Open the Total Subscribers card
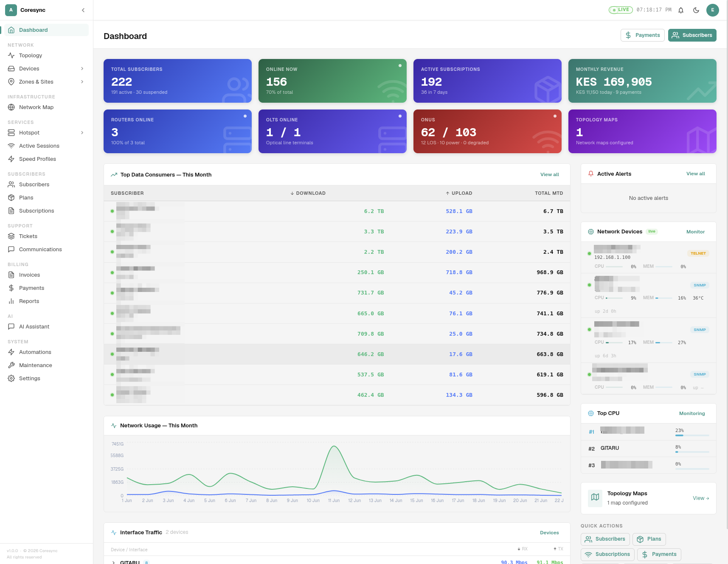 (177, 81)
